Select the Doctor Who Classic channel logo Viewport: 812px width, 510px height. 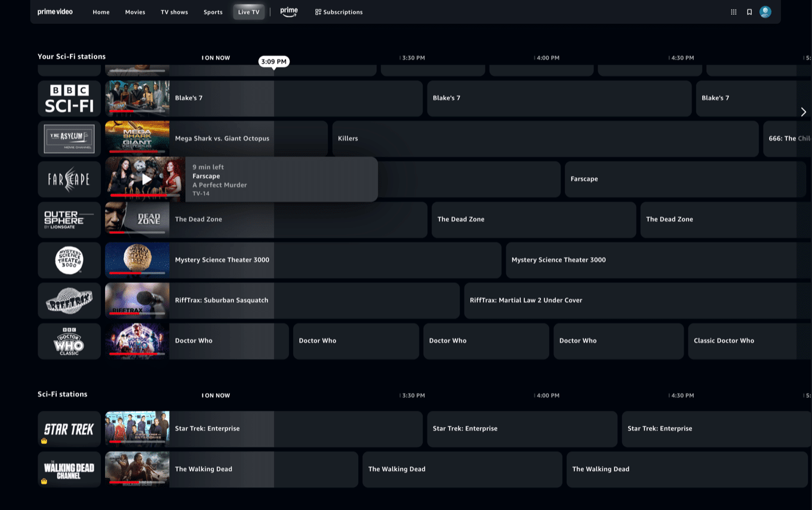point(69,342)
